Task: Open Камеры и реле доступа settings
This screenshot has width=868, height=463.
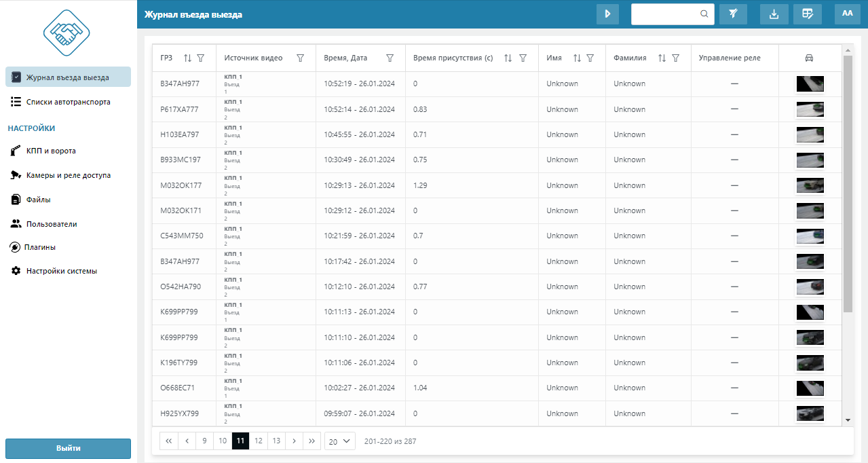Action: coord(68,175)
